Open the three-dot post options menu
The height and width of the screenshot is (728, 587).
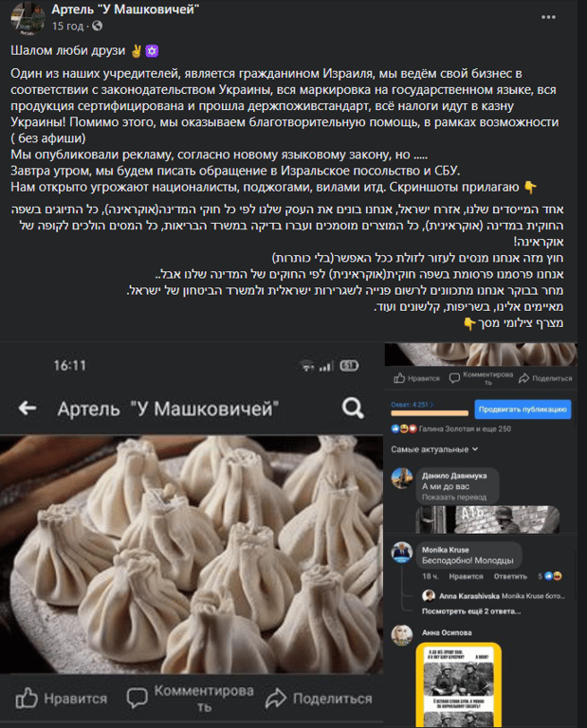tap(548, 17)
